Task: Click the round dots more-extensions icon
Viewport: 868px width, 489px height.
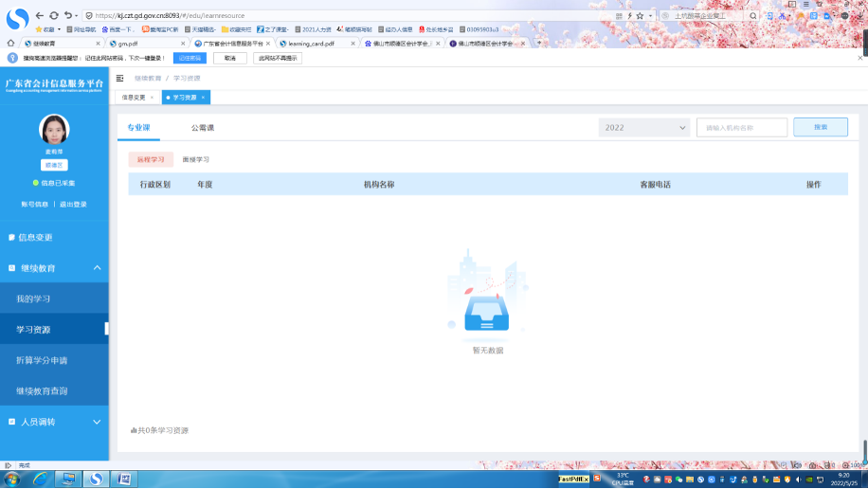Action: (x=844, y=16)
